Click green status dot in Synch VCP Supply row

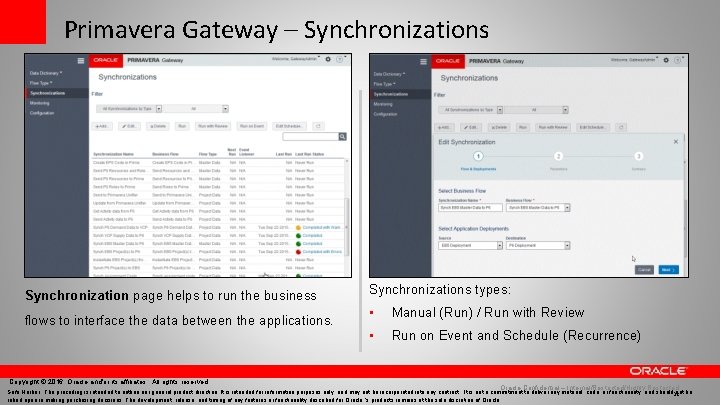coord(298,236)
